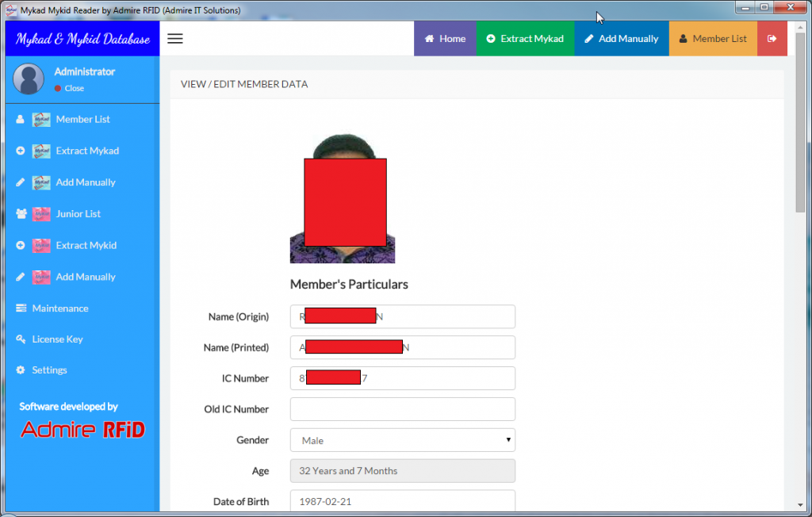Click the hamburger menu toggle icon

coord(175,39)
